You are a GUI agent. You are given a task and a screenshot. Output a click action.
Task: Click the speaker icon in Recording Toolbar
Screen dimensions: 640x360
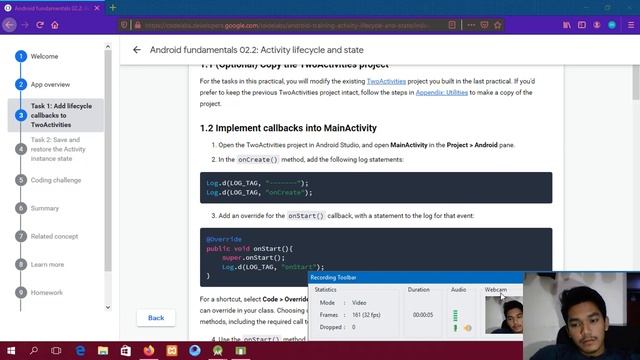coord(468,328)
